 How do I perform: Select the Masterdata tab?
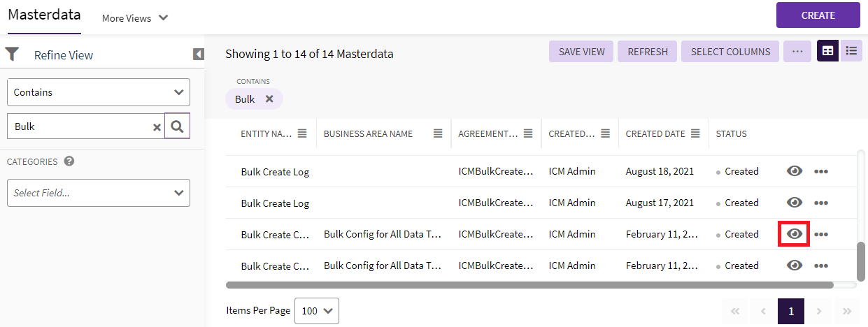tap(44, 15)
